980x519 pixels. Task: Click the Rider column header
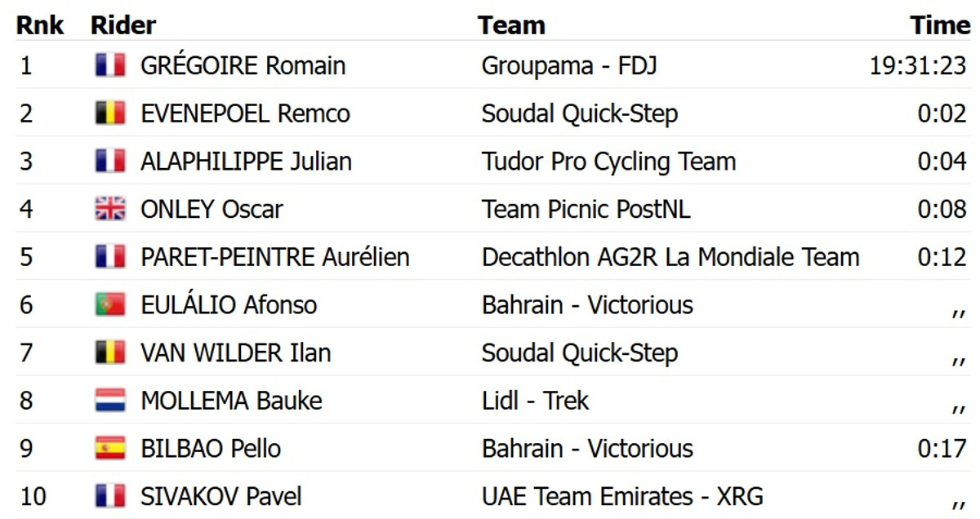(123, 25)
